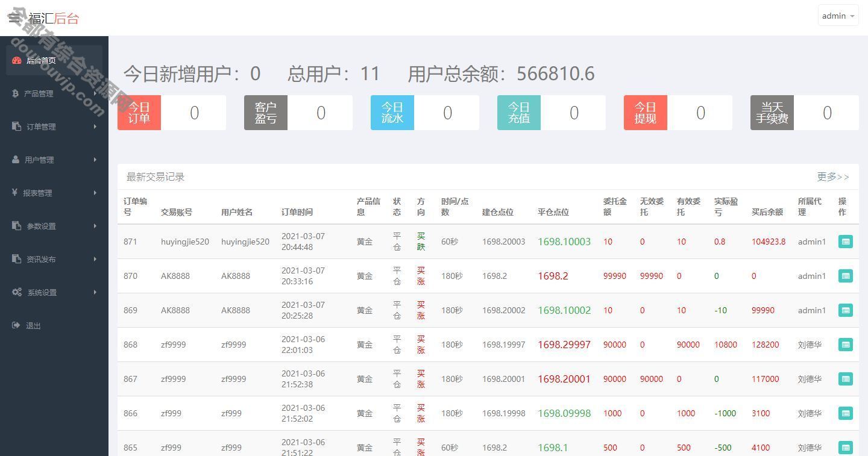This screenshot has width=868, height=456.
Task: Click the hamburger menu icon beside 福汇后台
Action: click(14, 18)
